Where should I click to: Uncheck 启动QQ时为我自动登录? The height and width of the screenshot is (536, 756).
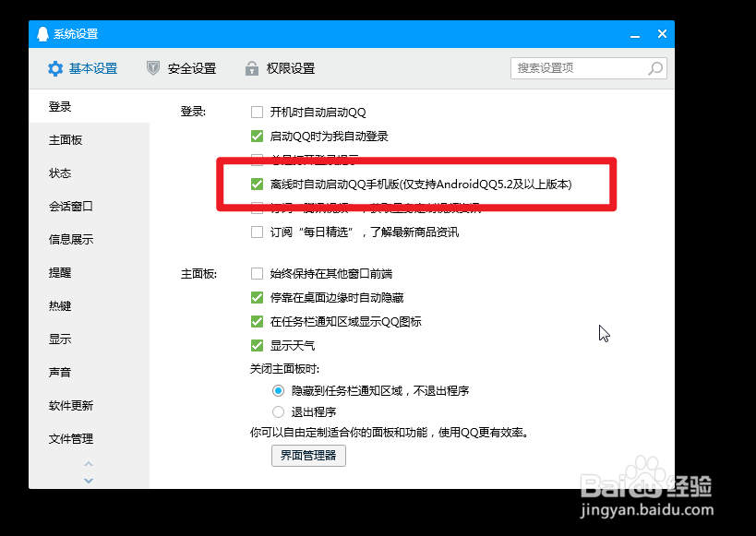(x=257, y=137)
